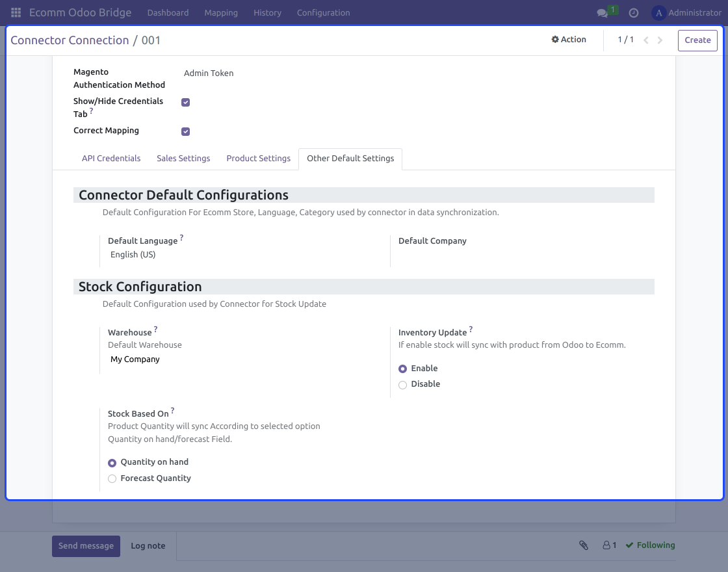Viewport: 728px width, 572px height.
Task: Click the Administrator avatar icon
Action: 658,12
